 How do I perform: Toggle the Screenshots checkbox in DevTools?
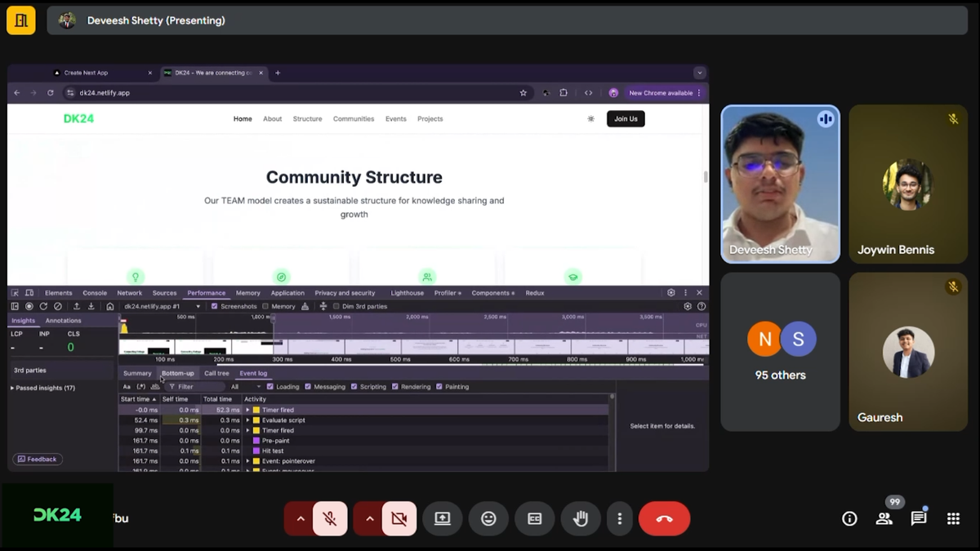[x=215, y=306]
